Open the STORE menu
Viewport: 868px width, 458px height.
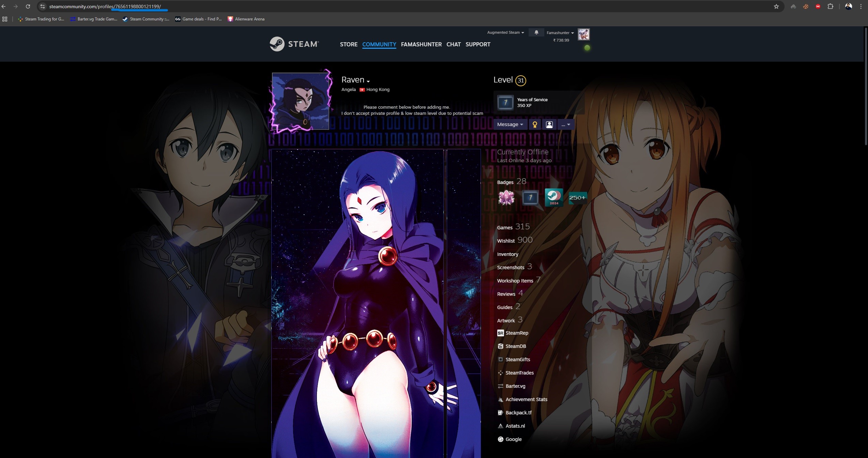(349, 44)
